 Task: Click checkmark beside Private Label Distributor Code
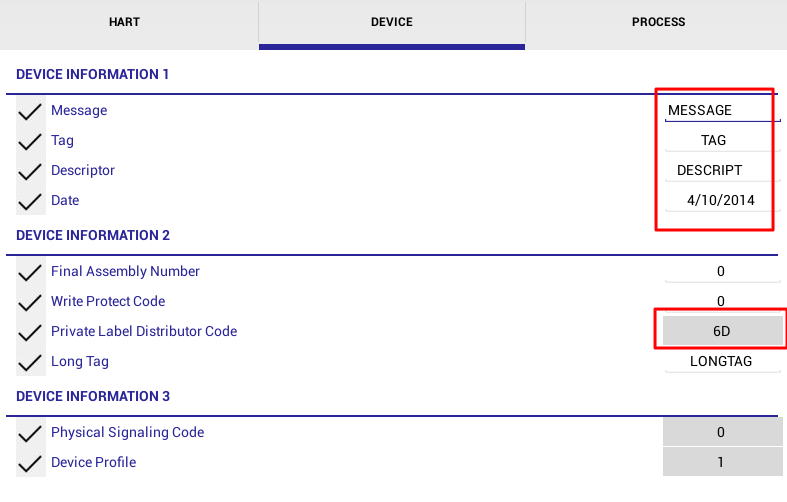click(30, 332)
